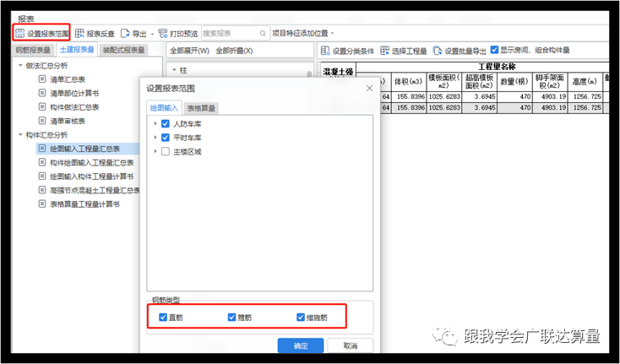Click the 设置分类条件 icon
Image resolution: width=620 pixels, height=364 pixels.
325,51
